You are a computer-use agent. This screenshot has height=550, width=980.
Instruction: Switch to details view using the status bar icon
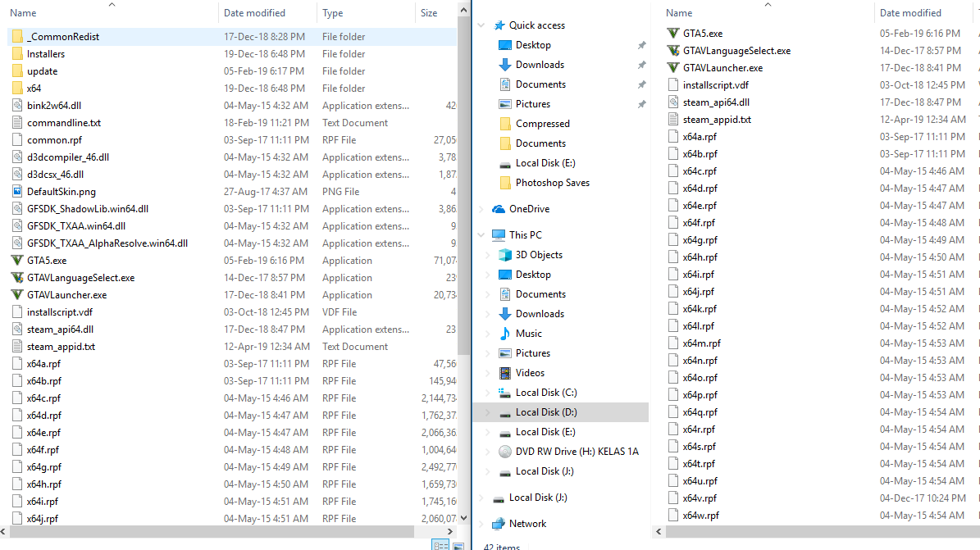(440, 544)
